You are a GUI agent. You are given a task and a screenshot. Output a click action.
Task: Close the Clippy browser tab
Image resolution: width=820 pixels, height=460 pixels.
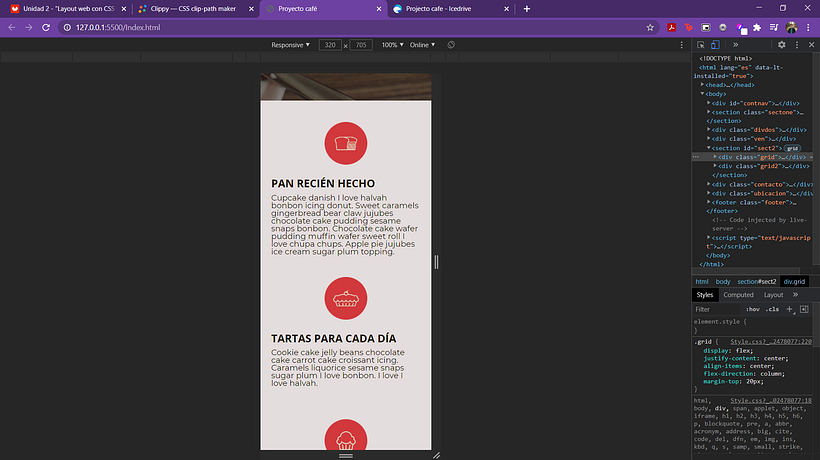click(251, 9)
